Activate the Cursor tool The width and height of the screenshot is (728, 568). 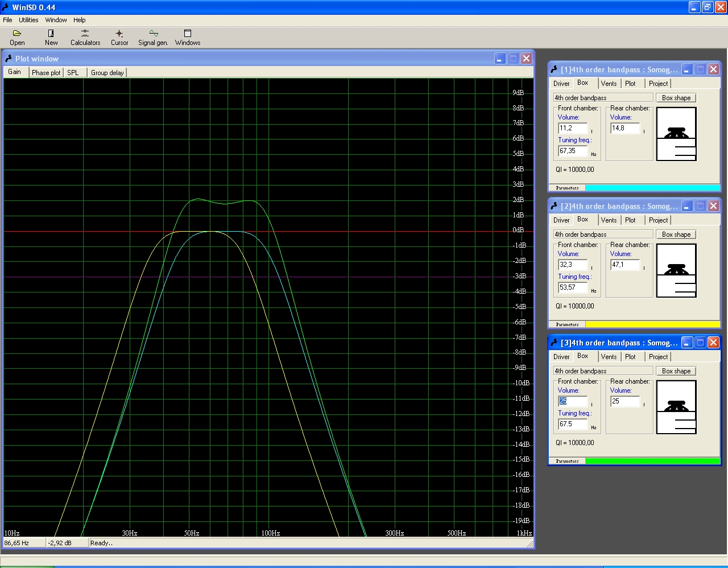coord(119,38)
